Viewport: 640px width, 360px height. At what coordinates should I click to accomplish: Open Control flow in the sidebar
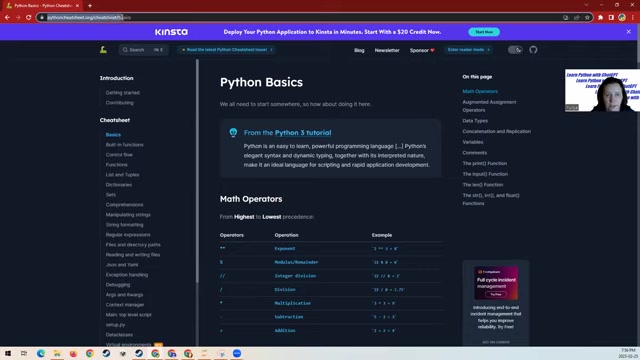[119, 155]
